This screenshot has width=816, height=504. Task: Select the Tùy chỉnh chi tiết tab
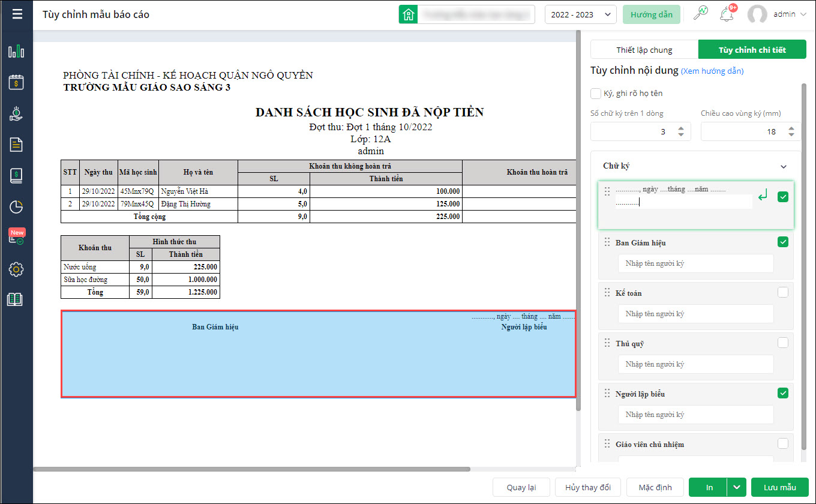pyautogui.click(x=752, y=50)
